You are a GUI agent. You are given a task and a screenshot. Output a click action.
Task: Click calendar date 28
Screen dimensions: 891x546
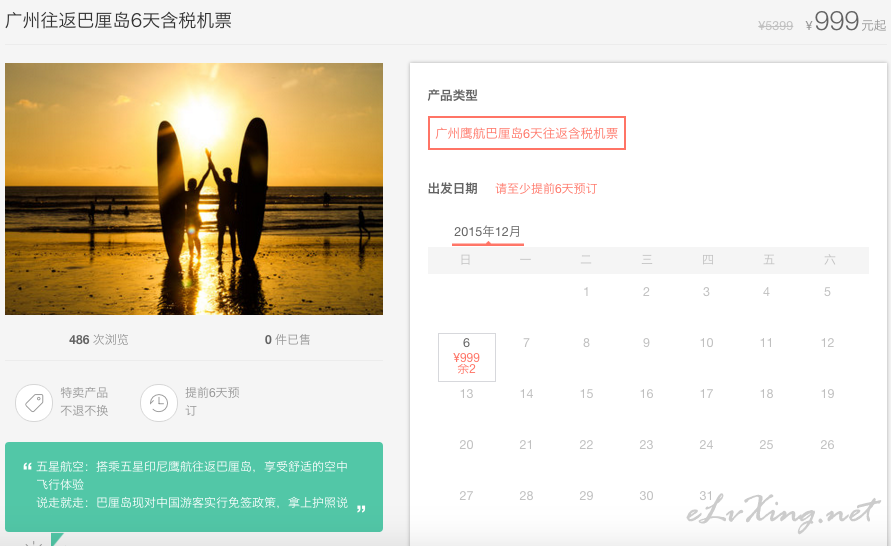(x=526, y=496)
